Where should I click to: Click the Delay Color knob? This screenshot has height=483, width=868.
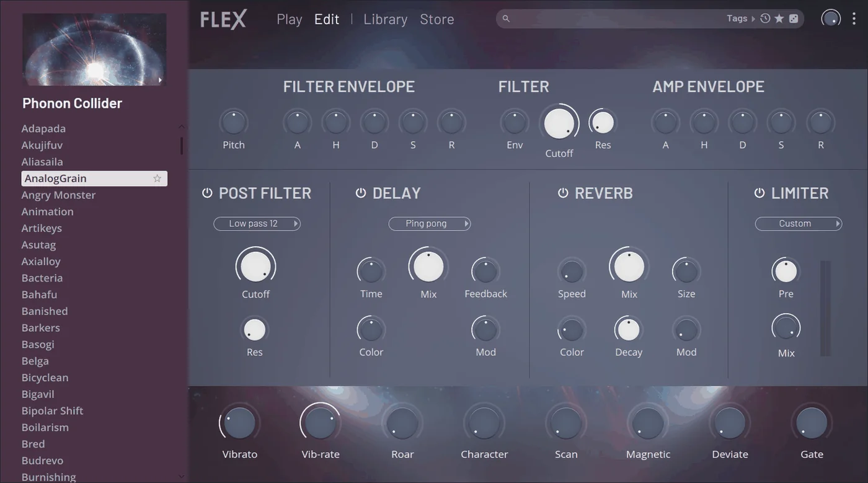371,330
